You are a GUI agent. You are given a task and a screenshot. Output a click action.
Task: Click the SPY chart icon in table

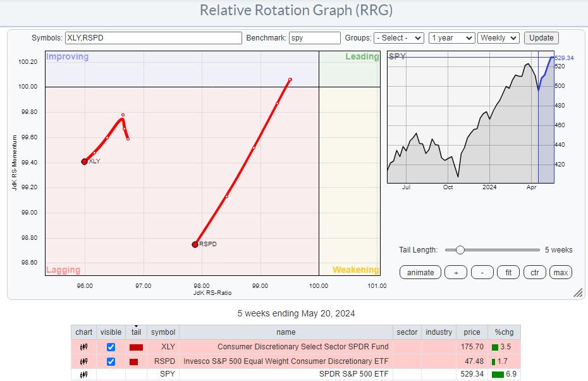(x=83, y=375)
